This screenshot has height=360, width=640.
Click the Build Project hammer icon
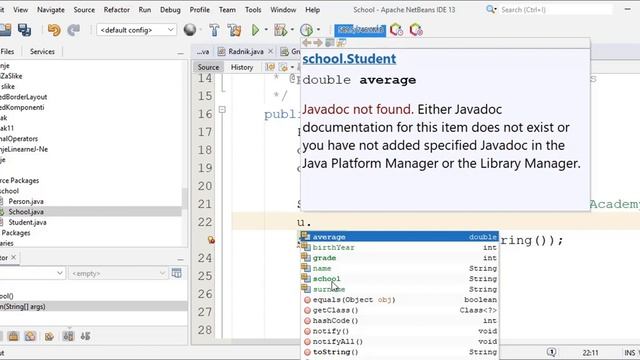214,30
